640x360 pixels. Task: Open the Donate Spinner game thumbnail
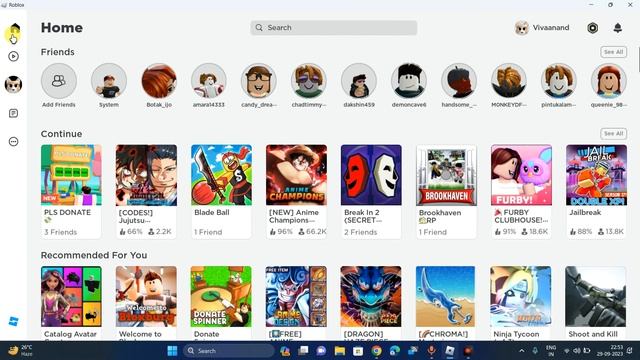click(x=221, y=296)
